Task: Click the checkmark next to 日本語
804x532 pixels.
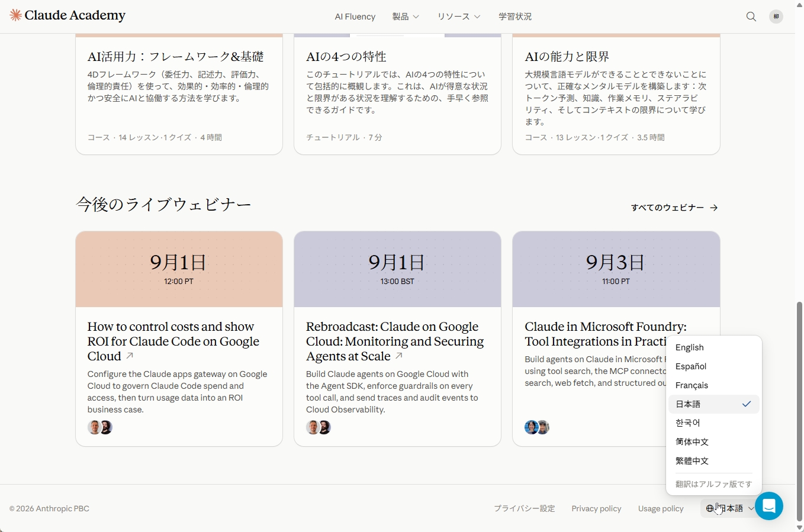Action: click(x=747, y=404)
